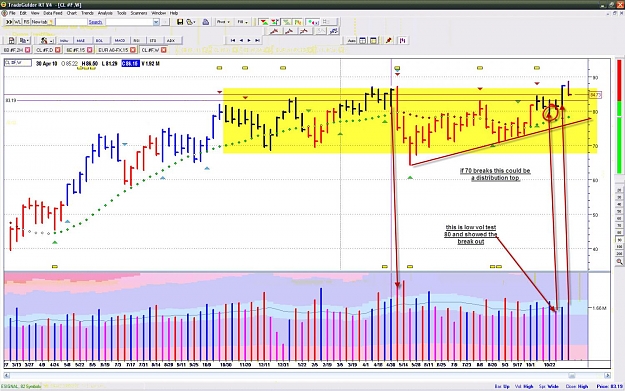The width and height of the screenshot is (625, 391).
Task: Open the Trends menu
Action: (x=87, y=13)
